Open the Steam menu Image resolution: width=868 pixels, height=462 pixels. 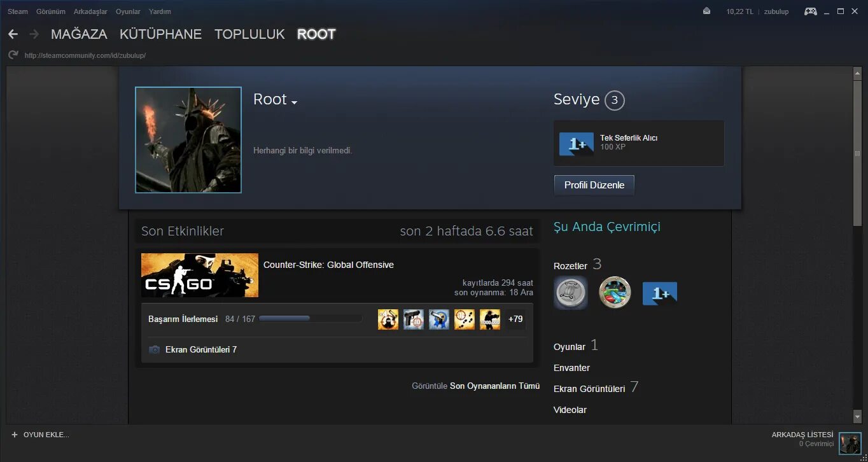(18, 11)
